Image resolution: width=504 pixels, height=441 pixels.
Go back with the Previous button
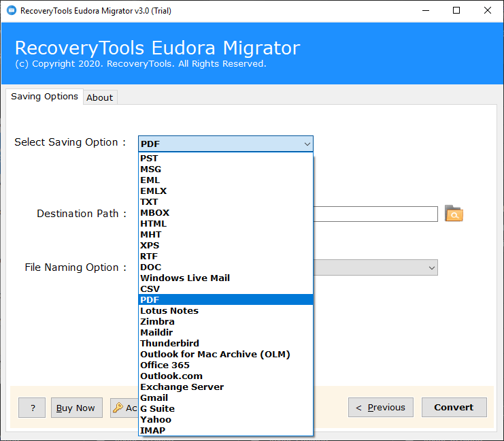[x=380, y=408]
